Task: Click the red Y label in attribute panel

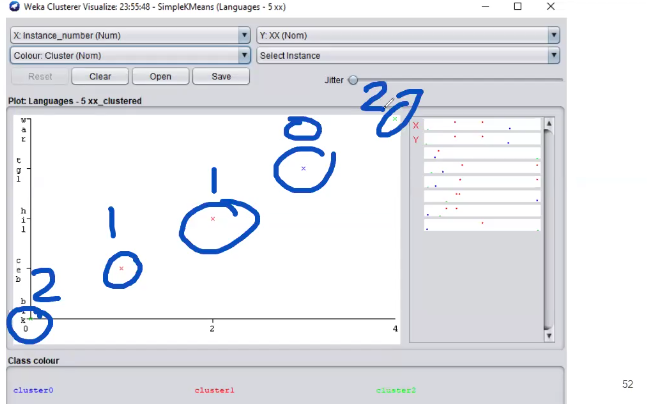Action: 416,140
